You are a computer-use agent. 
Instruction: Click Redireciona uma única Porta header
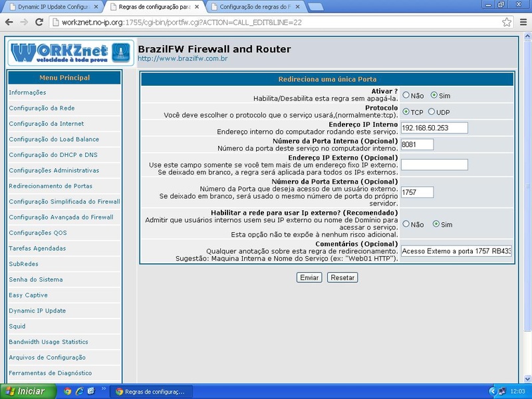point(327,79)
